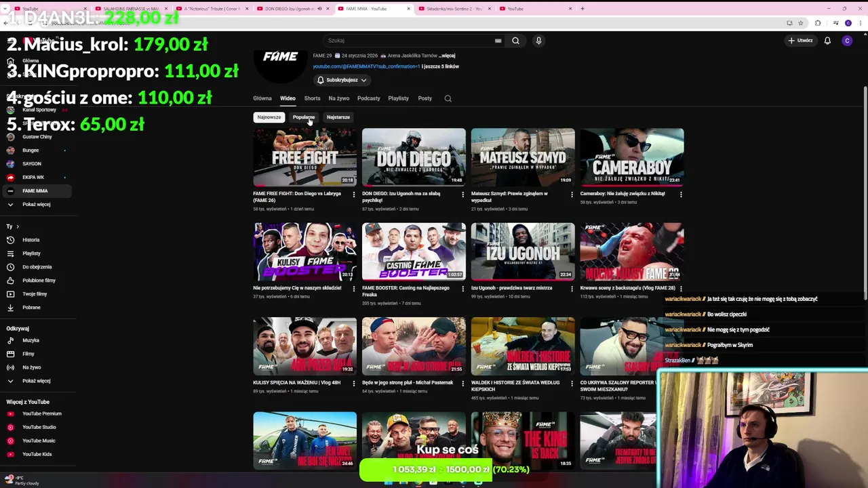Switch to channel Playlisty tab

(x=398, y=98)
